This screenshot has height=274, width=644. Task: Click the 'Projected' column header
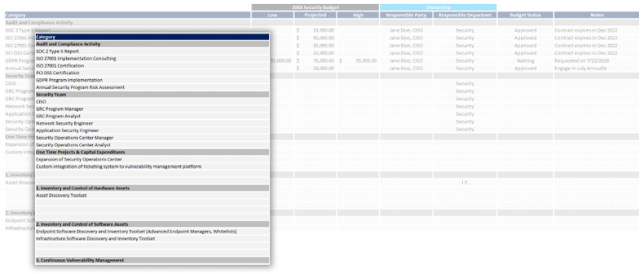[315, 15]
